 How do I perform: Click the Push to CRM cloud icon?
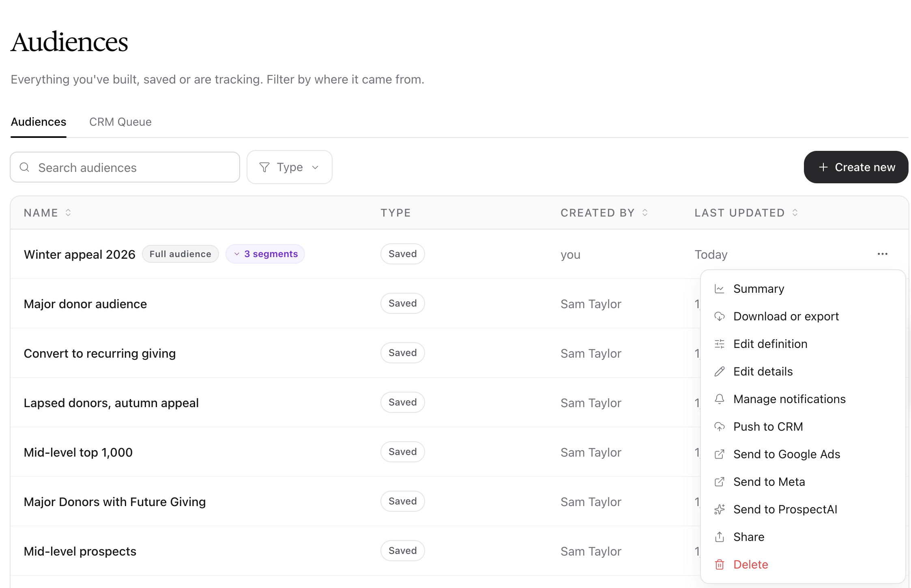pos(720,427)
